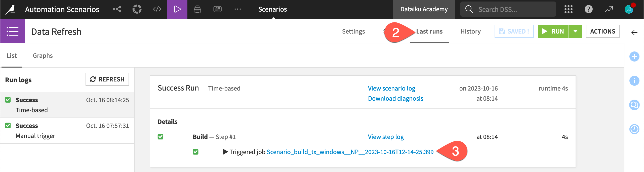Expand the Triggered job disclosure triangle
Viewport: 644px width, 172px height.
pos(225,152)
